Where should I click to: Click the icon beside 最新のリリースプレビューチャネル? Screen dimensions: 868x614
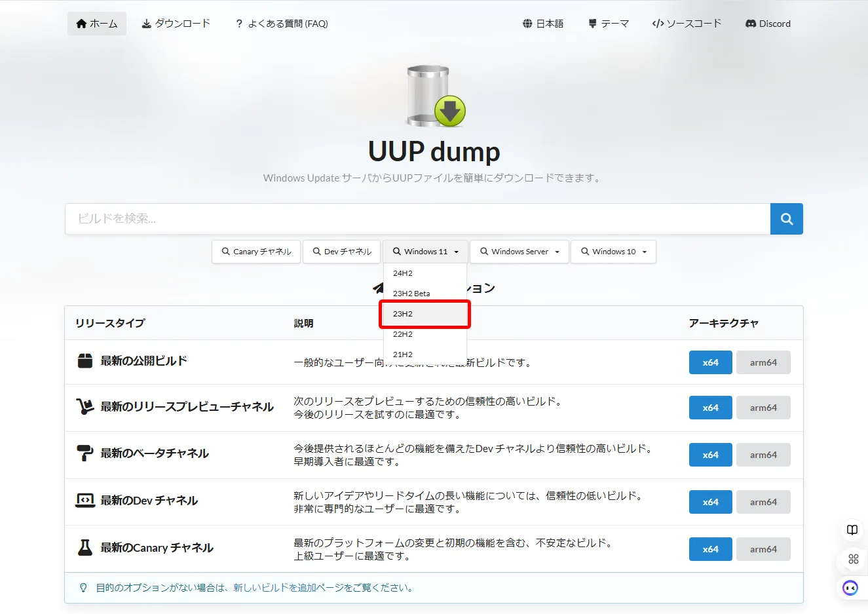(x=85, y=407)
